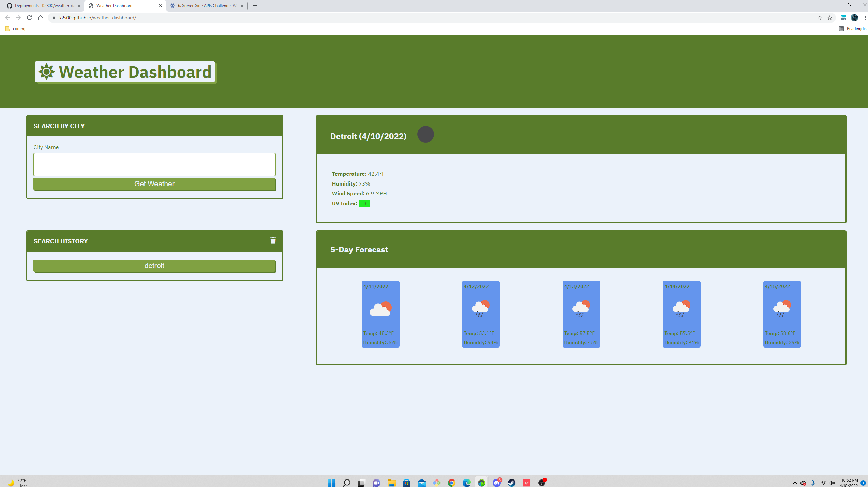
Task: Click the green UV Index 0.0 badge
Action: click(x=364, y=204)
